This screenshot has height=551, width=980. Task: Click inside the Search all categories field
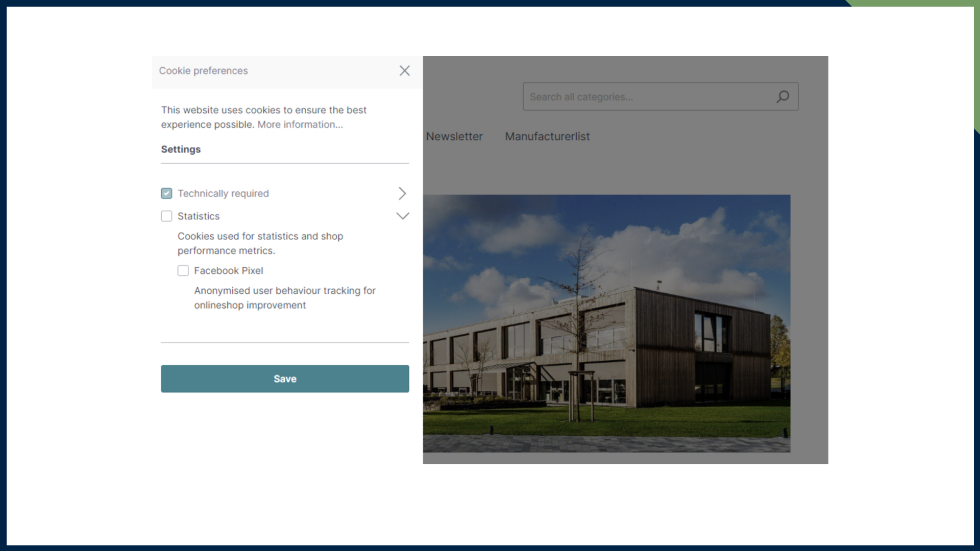(638, 96)
